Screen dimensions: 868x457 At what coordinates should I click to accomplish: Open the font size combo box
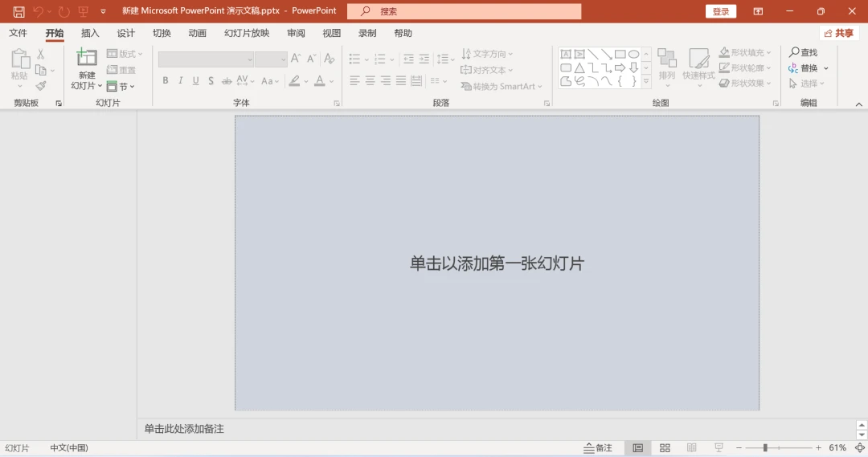(271, 59)
